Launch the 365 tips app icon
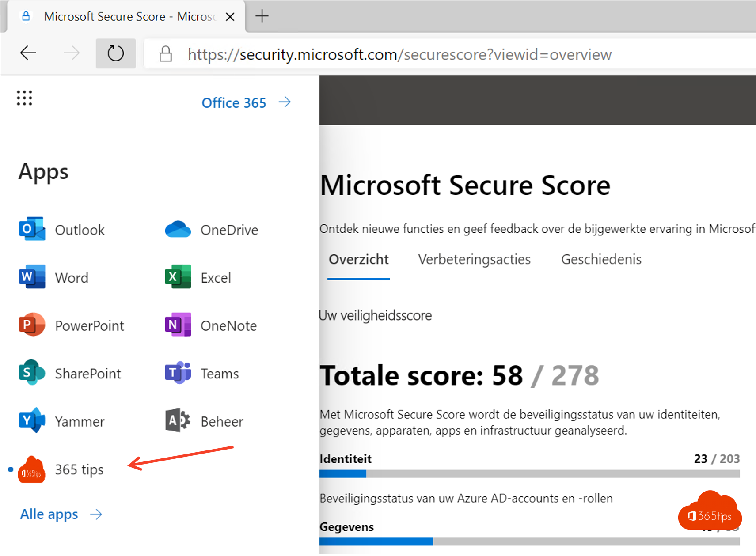756x556 pixels. point(31,469)
